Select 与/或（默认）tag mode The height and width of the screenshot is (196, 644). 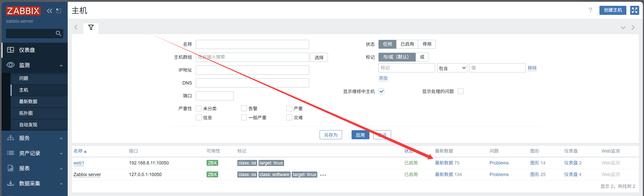[x=397, y=57]
